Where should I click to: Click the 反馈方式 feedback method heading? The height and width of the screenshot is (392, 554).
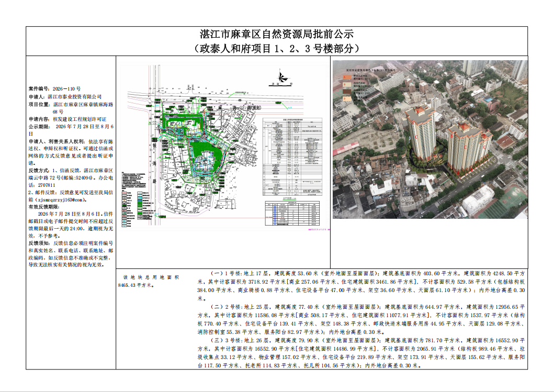[x=39, y=171]
